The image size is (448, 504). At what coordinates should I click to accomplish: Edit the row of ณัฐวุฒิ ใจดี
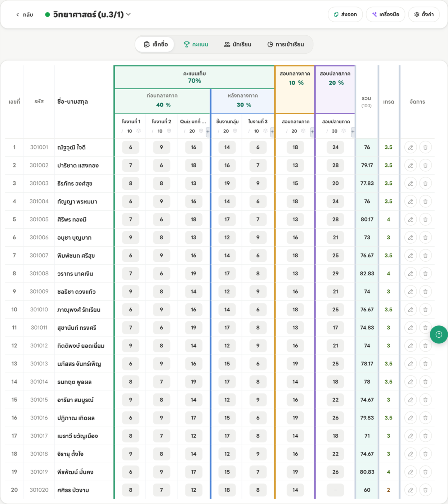pos(411,147)
